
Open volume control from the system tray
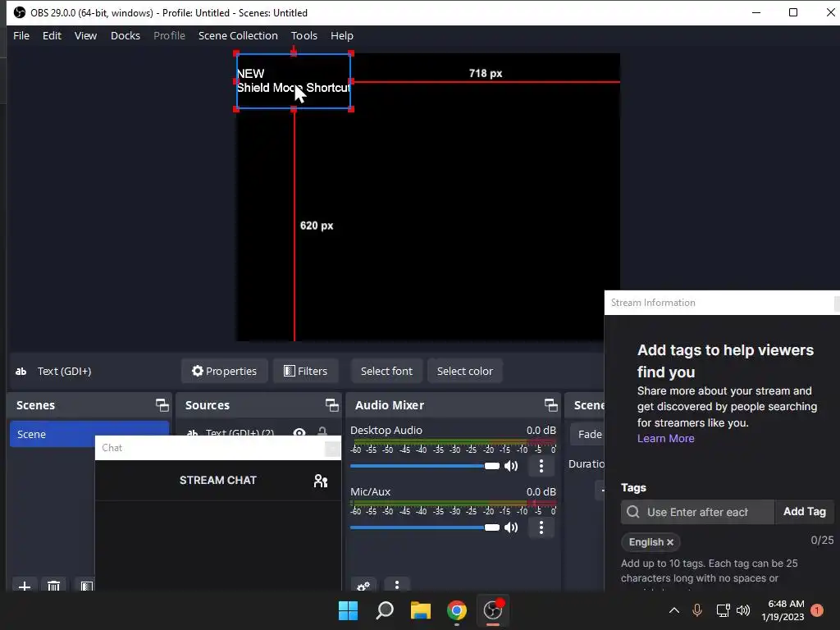click(743, 610)
